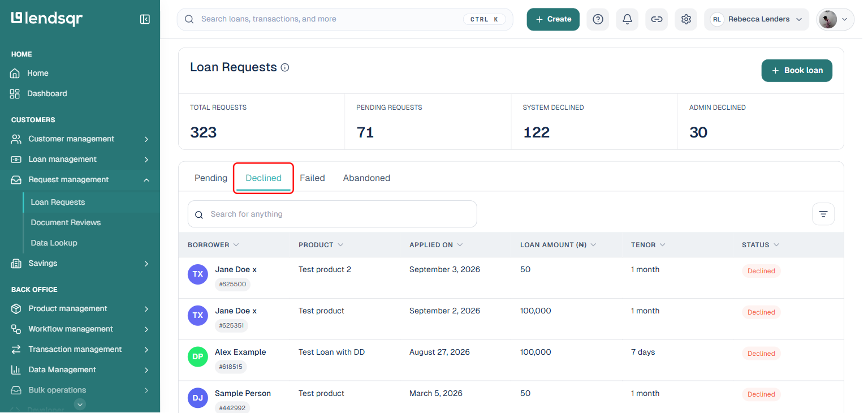Image resolution: width=868 pixels, height=413 pixels.
Task: Click the Product management box icon
Action: 16,308
